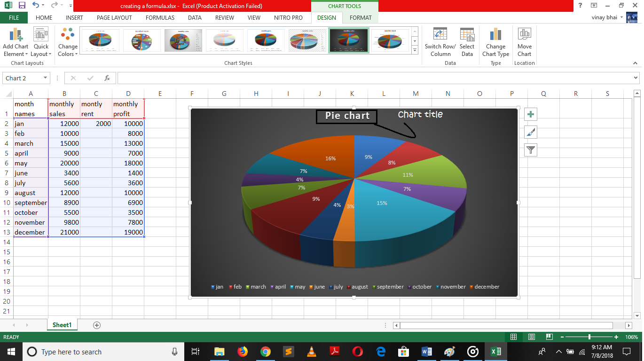The image size is (644, 361).
Task: Open the FORMAT ribbon tab
Action: coord(361,18)
